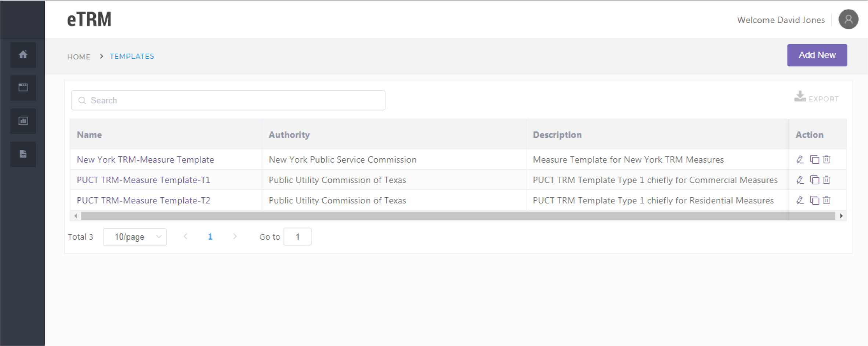Go to next page arrow
Screen dimensions: 868x346
click(x=235, y=237)
